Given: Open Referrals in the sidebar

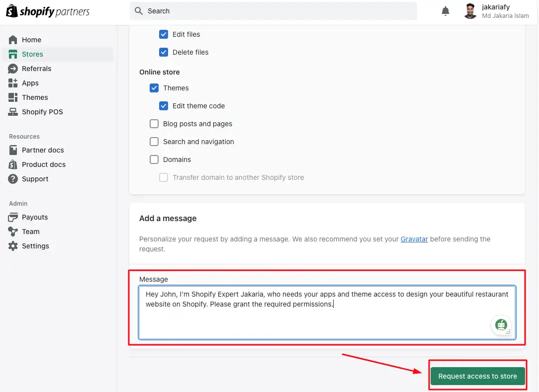Looking at the screenshot, I should [x=58, y=69].
